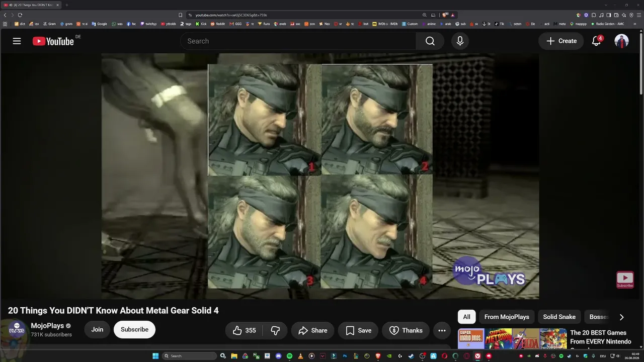
Task: Click the YouTube search input field
Action: [x=298, y=41]
